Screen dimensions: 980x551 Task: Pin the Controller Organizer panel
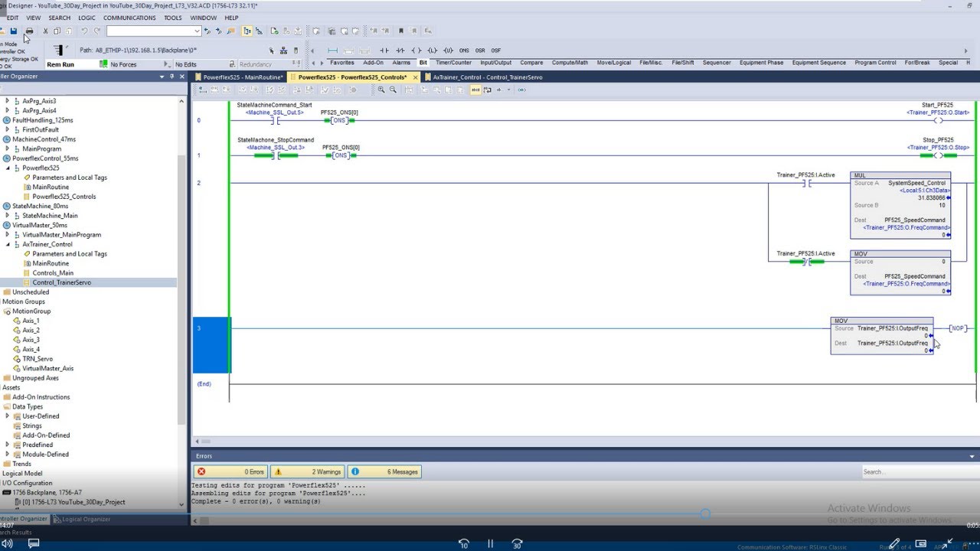pos(171,77)
